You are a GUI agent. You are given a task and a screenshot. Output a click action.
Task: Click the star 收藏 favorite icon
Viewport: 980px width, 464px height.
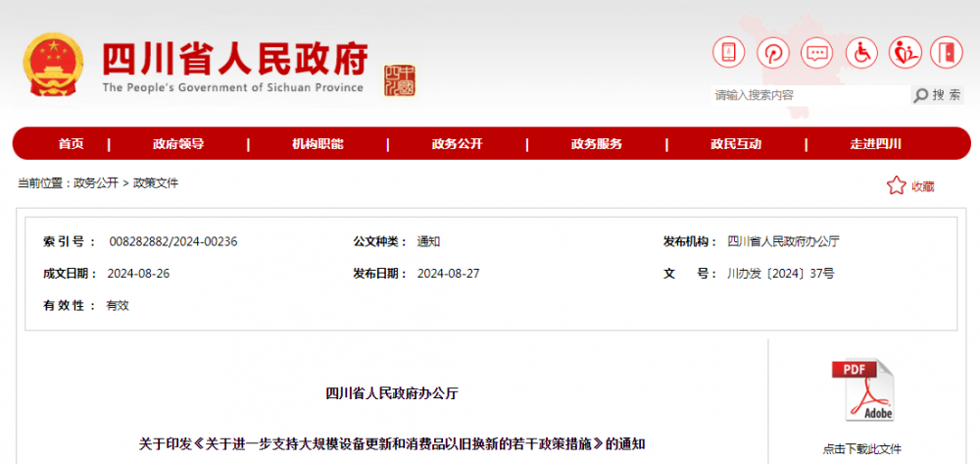pyautogui.click(x=896, y=185)
